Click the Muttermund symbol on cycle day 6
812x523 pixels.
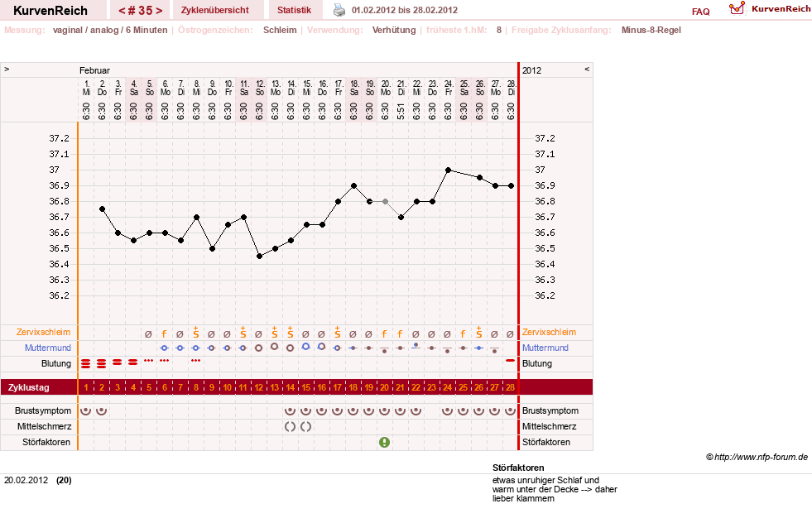[164, 348]
